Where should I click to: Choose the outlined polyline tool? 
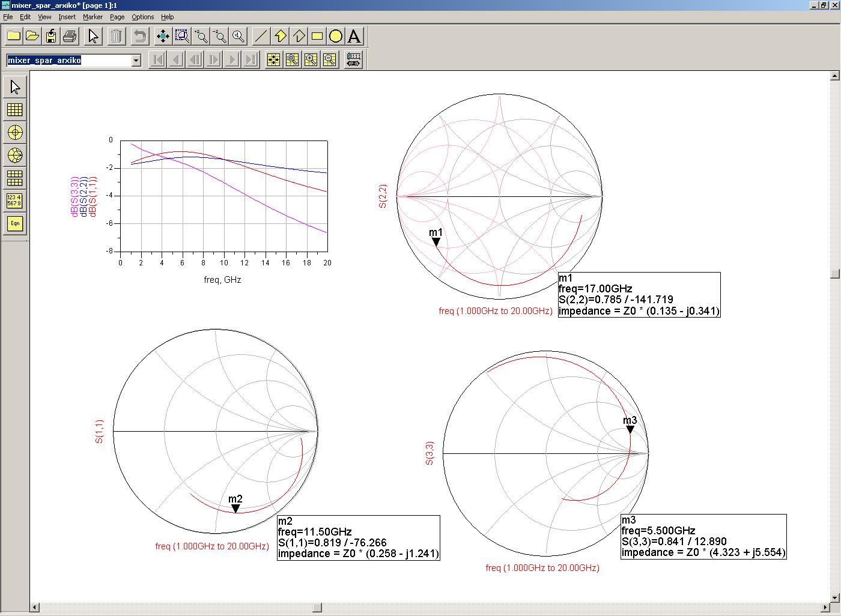click(x=299, y=36)
